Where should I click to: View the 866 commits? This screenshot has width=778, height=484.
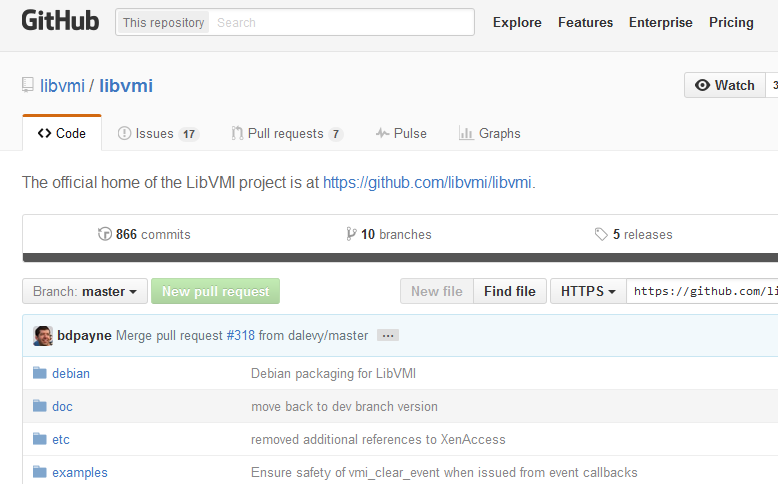coord(144,234)
